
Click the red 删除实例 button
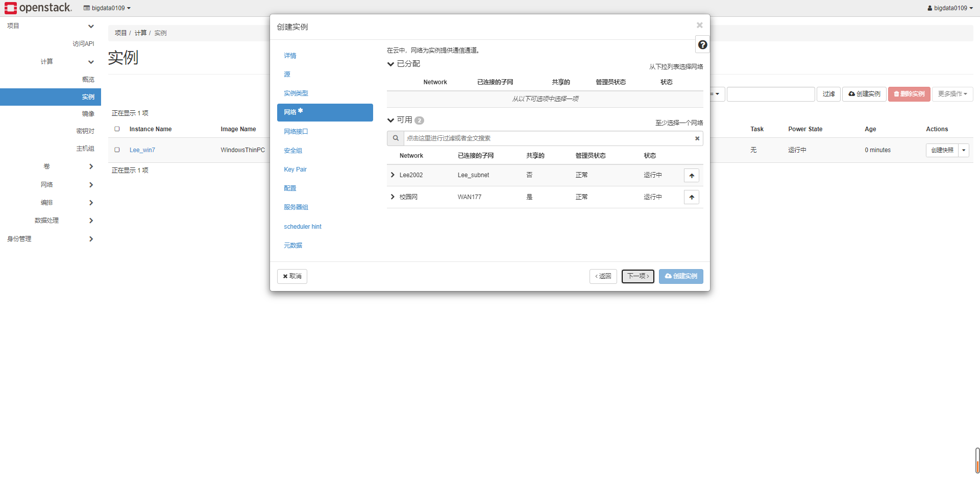pyautogui.click(x=909, y=94)
